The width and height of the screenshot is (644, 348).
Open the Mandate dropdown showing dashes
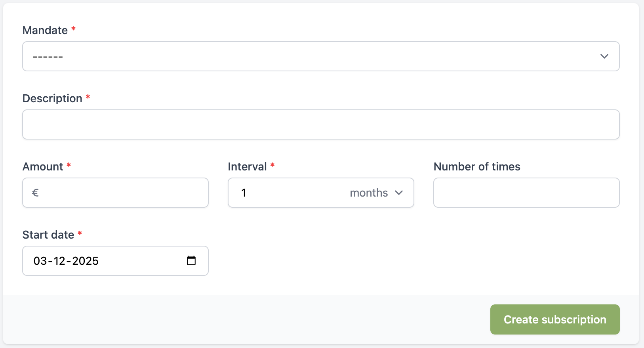[321, 56]
